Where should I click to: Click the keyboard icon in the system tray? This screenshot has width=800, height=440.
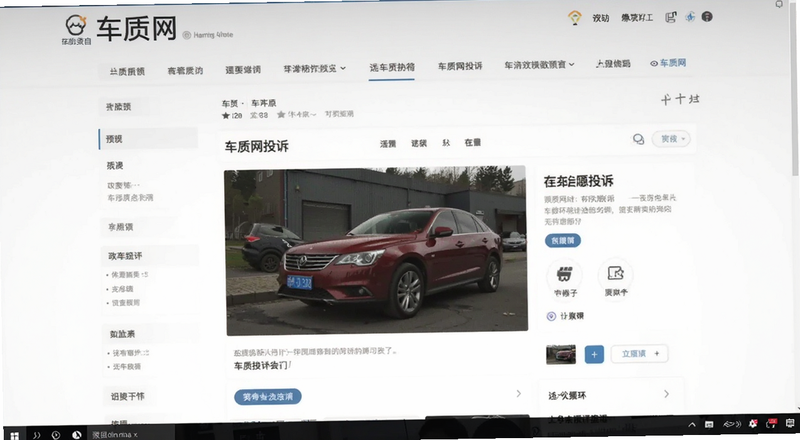click(709, 424)
